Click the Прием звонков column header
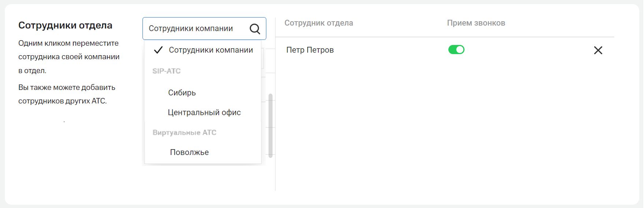 click(476, 23)
